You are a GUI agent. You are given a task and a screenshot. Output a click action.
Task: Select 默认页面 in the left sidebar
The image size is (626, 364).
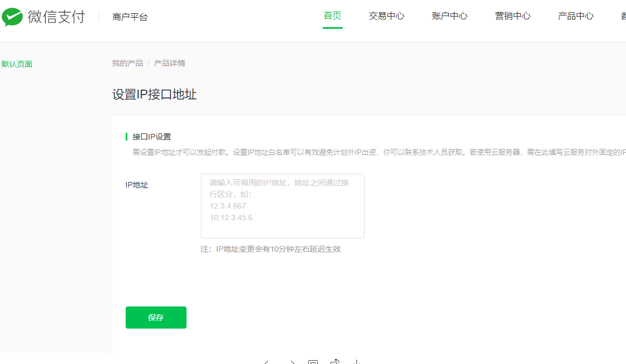[17, 64]
